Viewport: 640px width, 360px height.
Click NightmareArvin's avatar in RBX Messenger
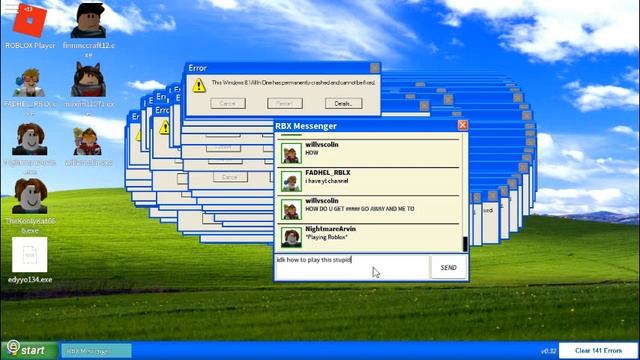(x=291, y=238)
